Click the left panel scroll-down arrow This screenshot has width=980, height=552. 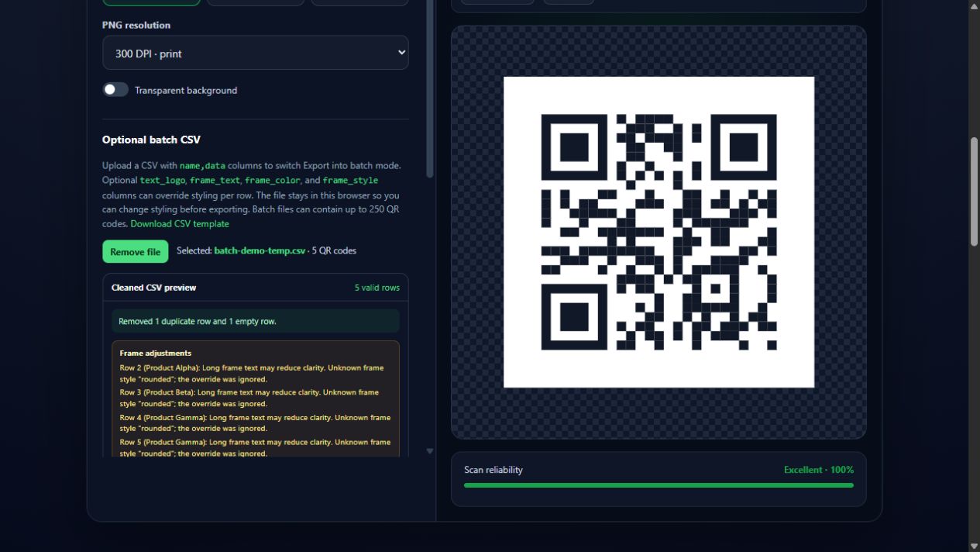coord(430,451)
